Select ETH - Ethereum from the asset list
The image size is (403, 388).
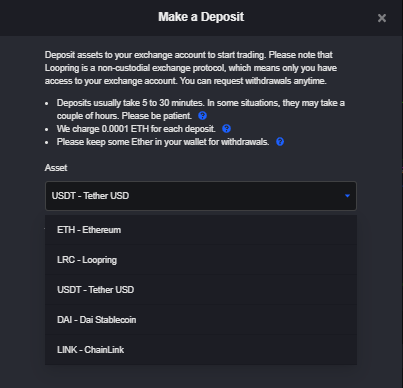tap(201, 230)
